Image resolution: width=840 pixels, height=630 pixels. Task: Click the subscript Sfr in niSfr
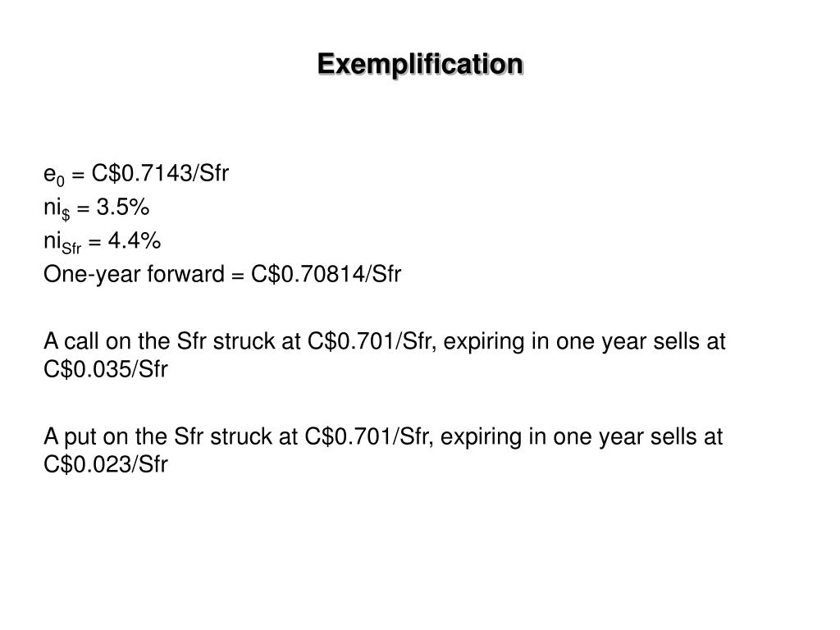click(x=71, y=249)
